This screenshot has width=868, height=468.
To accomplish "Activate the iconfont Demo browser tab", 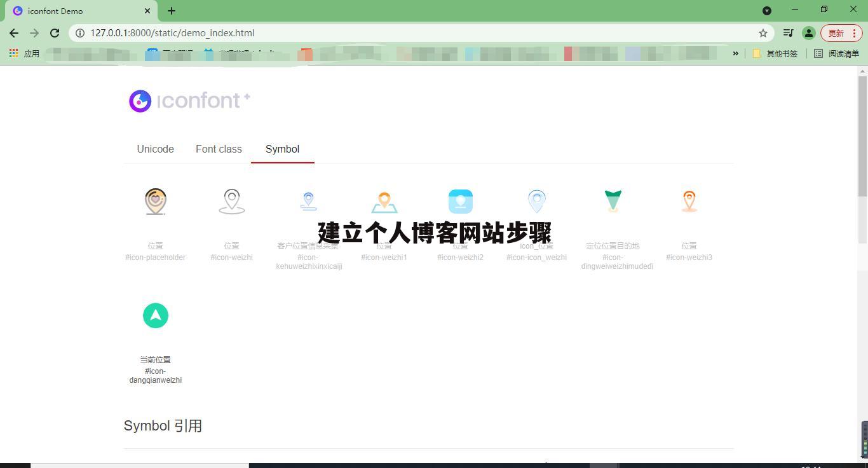I will pyautogui.click(x=81, y=11).
